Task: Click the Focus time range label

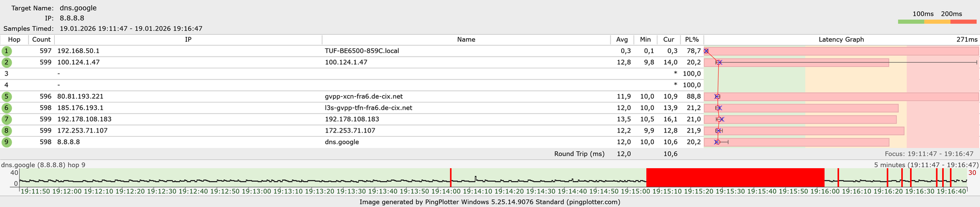Action: [932, 153]
